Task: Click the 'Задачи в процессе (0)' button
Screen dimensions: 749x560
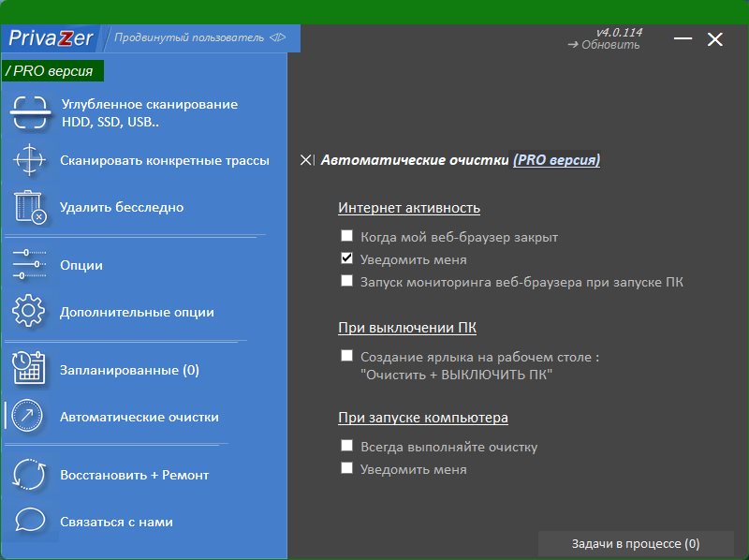Action: point(635,544)
